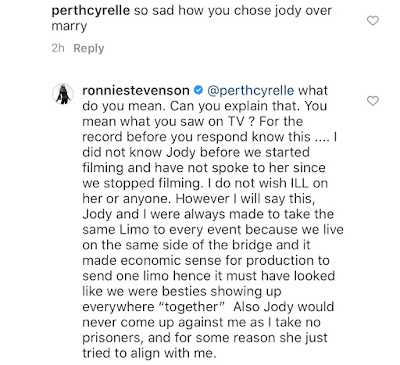The width and height of the screenshot is (400, 365).
Task: Like the perthcyrelle comment with heart icon
Action: [x=373, y=21]
